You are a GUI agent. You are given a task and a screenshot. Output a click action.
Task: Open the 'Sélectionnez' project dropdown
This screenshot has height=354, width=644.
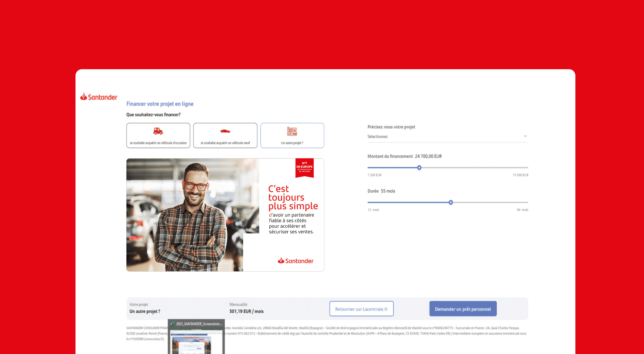tap(445, 136)
